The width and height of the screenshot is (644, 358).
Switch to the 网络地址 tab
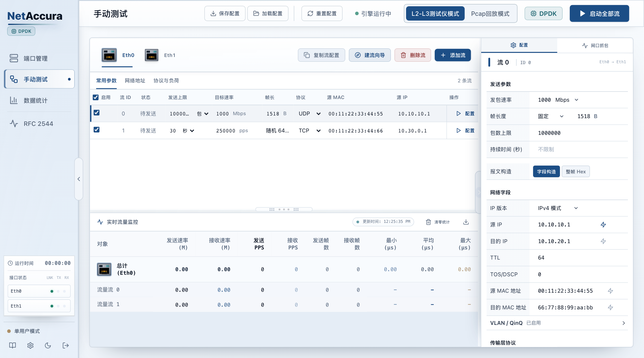[x=135, y=81]
